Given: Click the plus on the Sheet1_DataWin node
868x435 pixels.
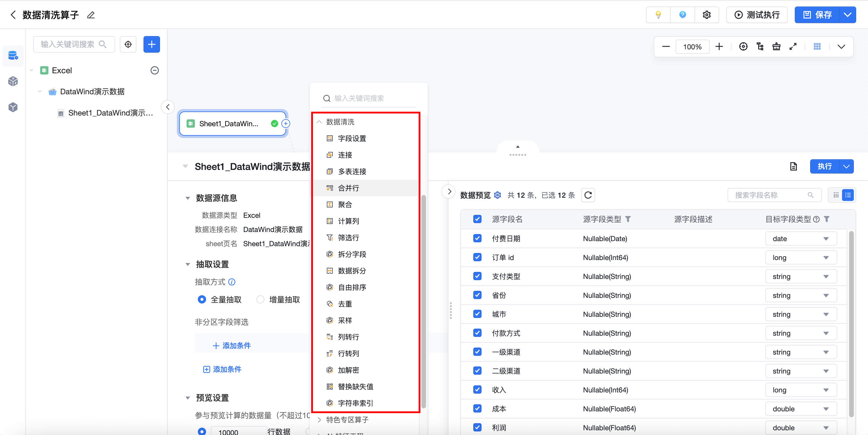Looking at the screenshot, I should 286,124.
